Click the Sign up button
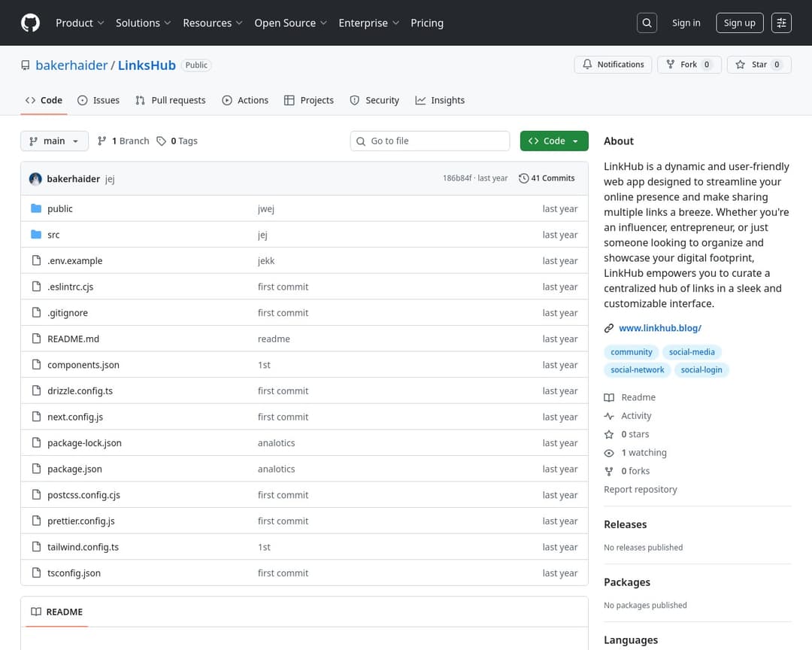 pos(739,23)
